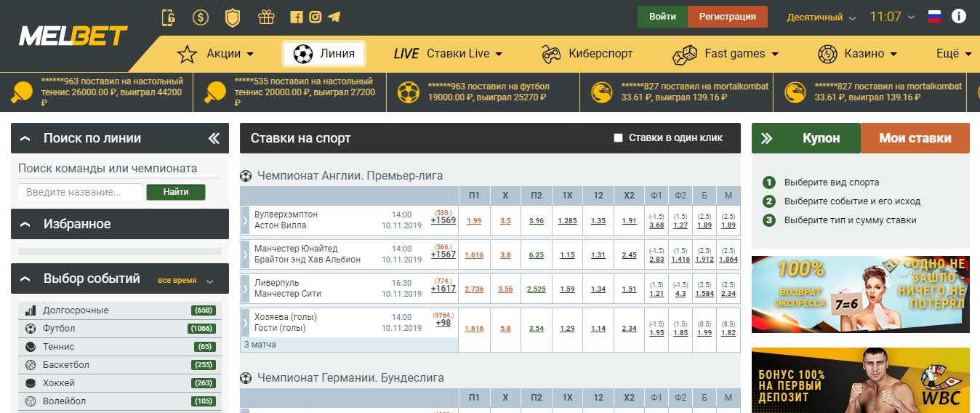Pick П1 odds 1.99 for Вулверхэмптон
980x413 pixels.
[474, 221]
